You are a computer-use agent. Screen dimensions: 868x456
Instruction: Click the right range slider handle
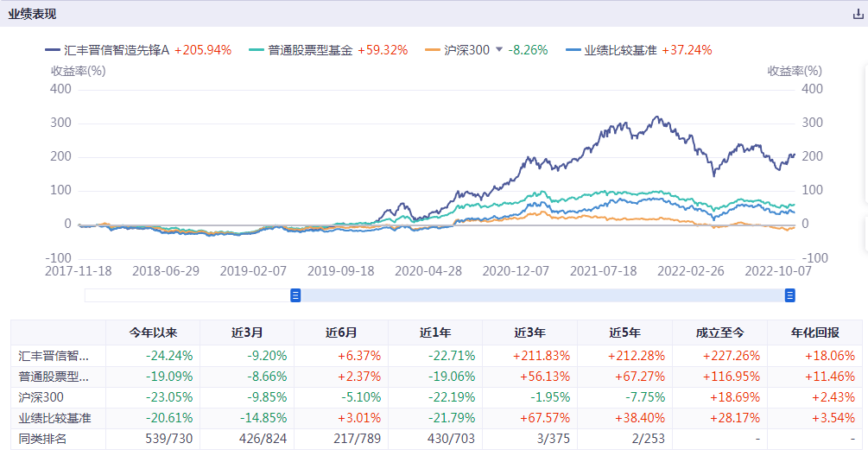tap(789, 295)
